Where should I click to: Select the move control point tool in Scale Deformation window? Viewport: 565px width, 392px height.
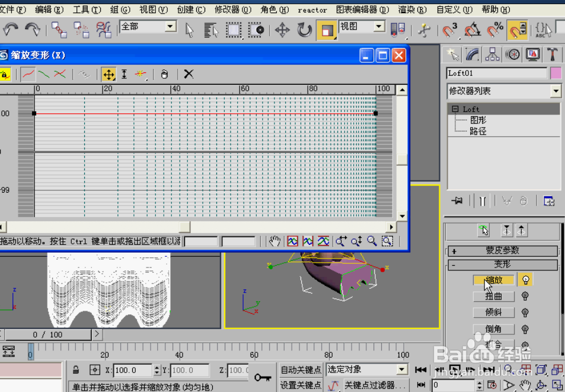pos(108,74)
